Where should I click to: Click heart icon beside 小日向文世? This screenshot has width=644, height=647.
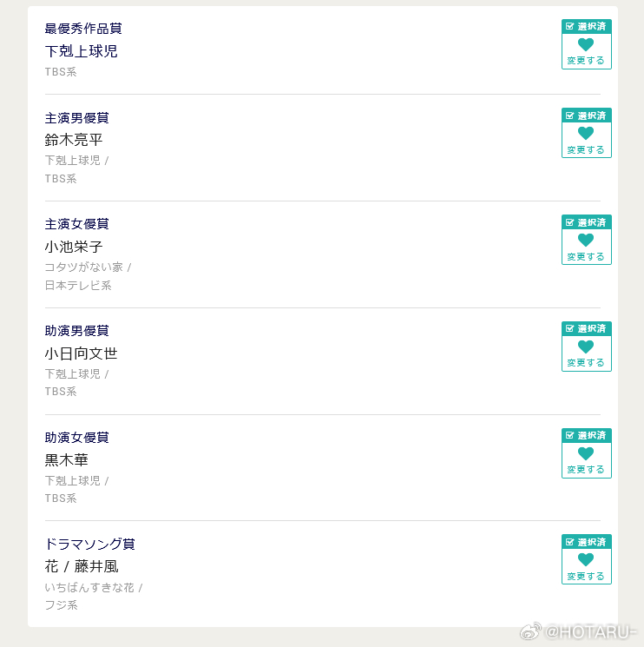click(586, 347)
